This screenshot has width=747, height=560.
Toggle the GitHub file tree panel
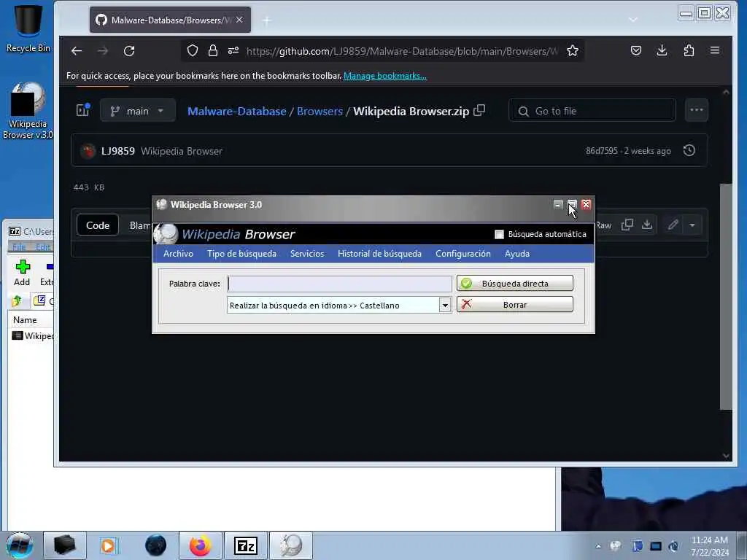83,111
